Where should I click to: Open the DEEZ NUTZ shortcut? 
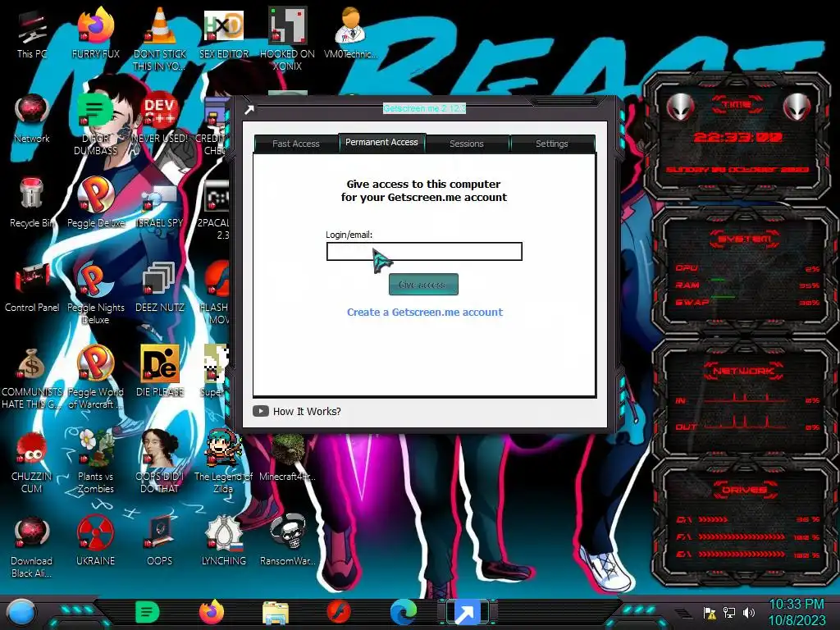click(x=160, y=288)
